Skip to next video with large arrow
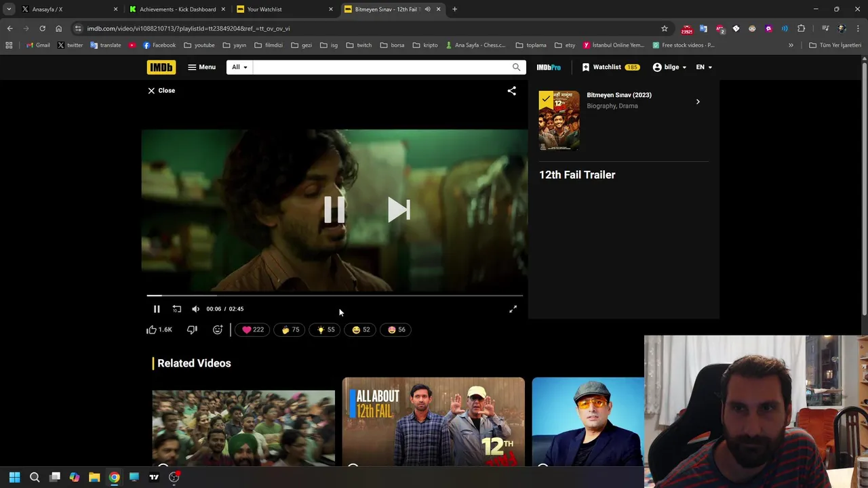 [x=399, y=210]
